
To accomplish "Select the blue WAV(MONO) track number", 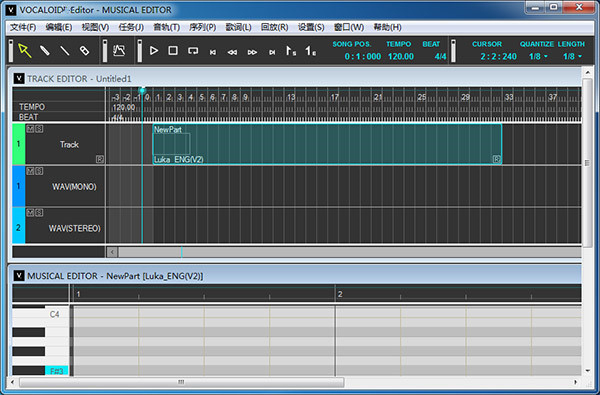I will [x=19, y=186].
